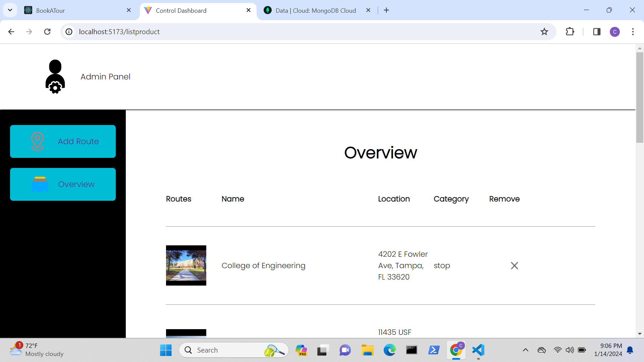
Task: Expand the tab search dropdown arrow
Action: click(x=10, y=10)
